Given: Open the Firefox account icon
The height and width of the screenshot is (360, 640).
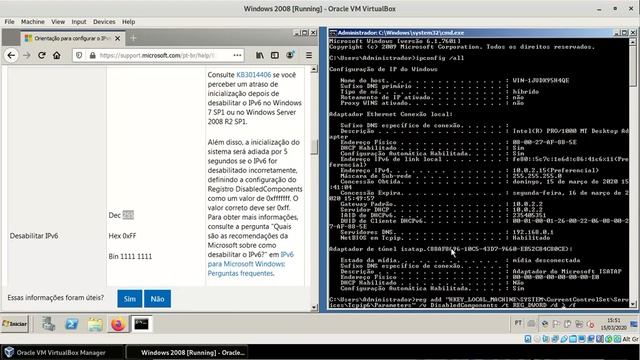Looking at the screenshot, I should (x=290, y=55).
